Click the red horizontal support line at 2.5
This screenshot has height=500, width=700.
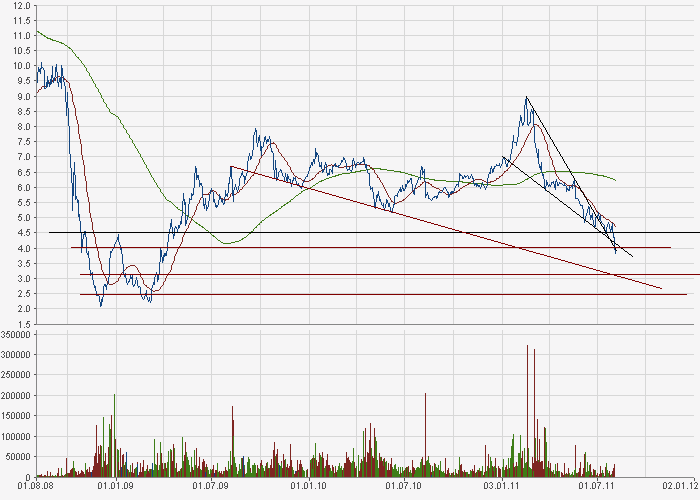tap(383, 295)
